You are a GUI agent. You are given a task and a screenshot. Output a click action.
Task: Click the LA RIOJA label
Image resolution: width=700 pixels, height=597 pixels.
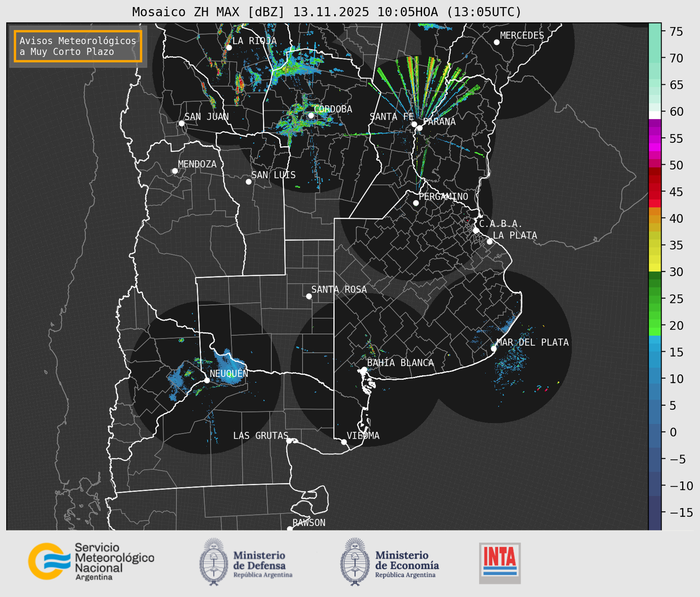tap(254, 41)
